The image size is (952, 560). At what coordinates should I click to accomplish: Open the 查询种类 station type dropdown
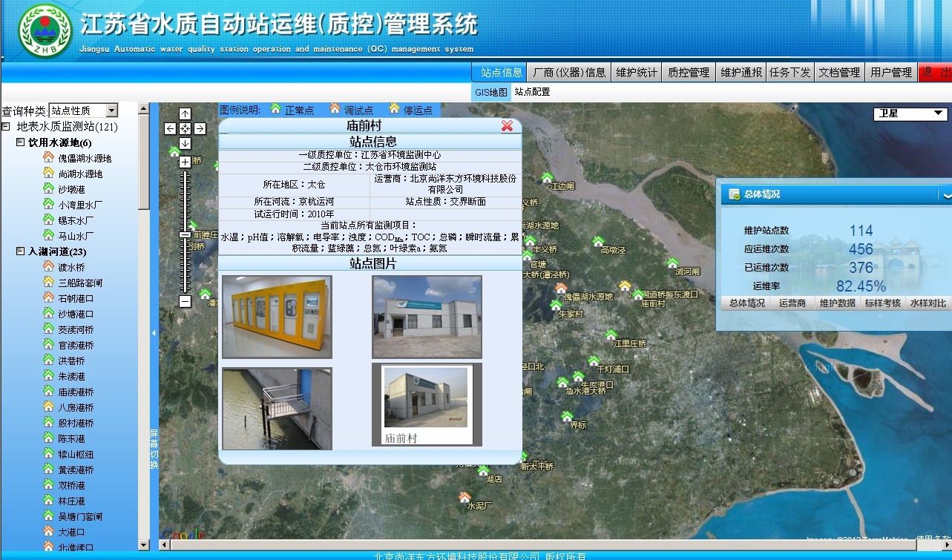click(111, 111)
